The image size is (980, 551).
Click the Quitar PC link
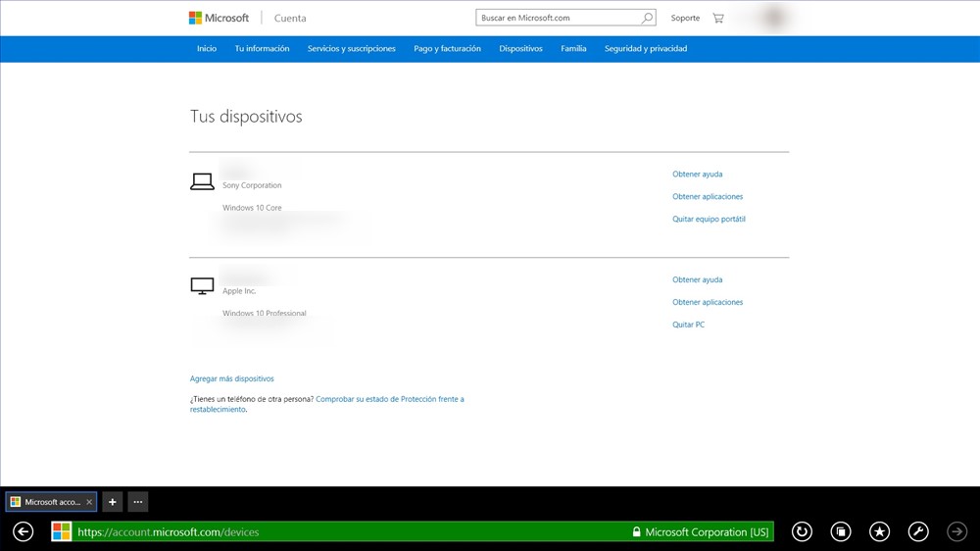688,325
